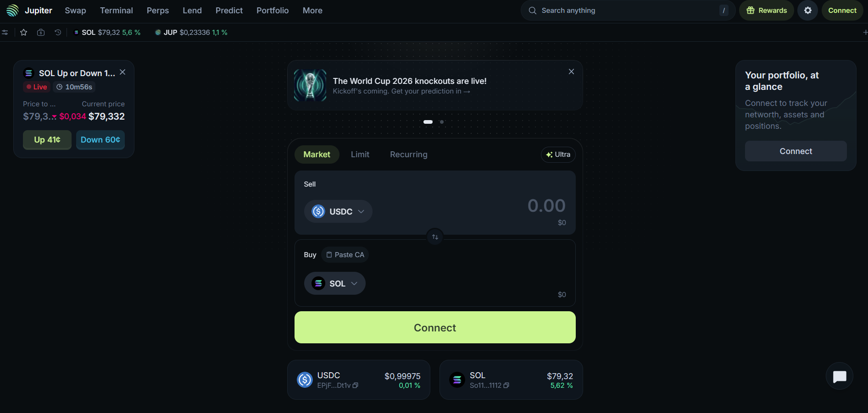
Task: Open the Perps menu item
Action: click(158, 10)
